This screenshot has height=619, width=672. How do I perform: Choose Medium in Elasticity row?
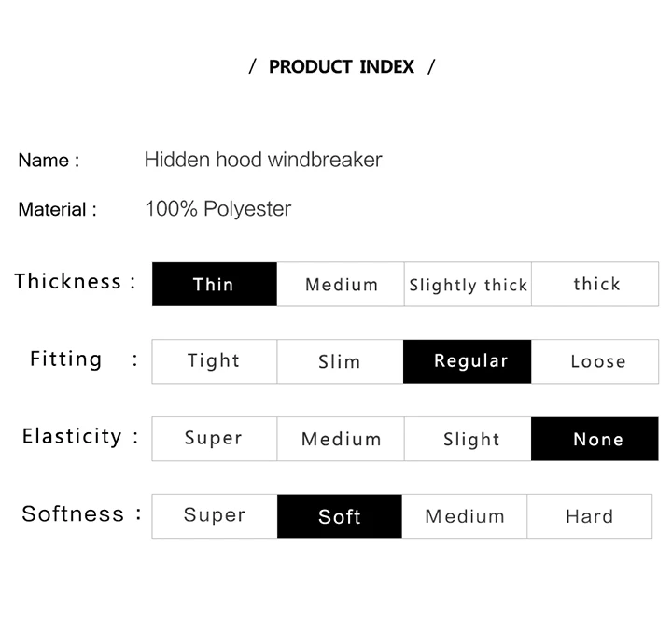pyautogui.click(x=341, y=439)
